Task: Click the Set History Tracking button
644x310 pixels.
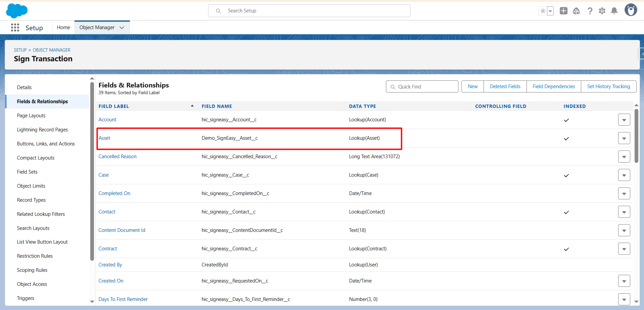Action: (608, 86)
